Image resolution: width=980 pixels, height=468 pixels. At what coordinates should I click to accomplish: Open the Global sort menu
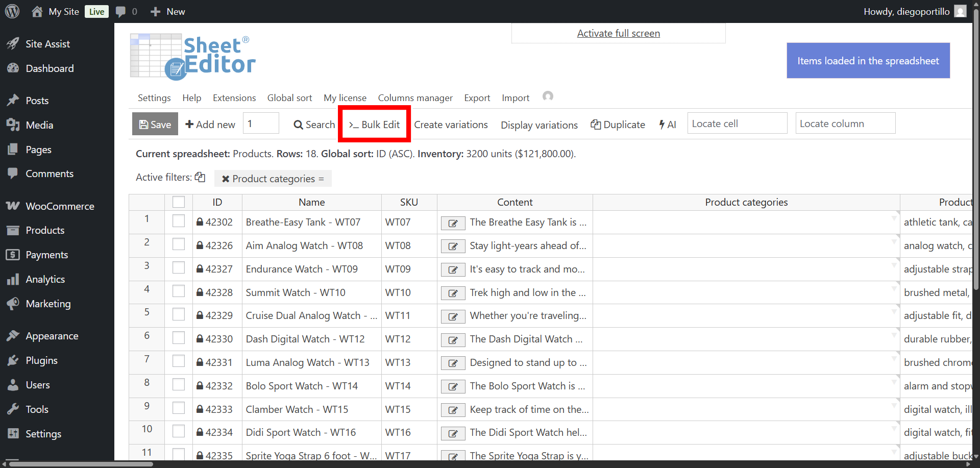tap(289, 98)
